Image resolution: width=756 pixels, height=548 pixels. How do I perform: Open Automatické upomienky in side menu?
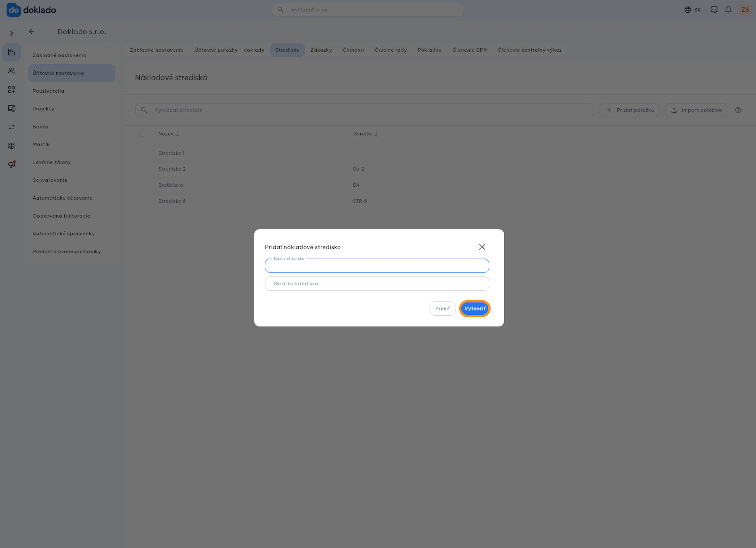pos(72,234)
